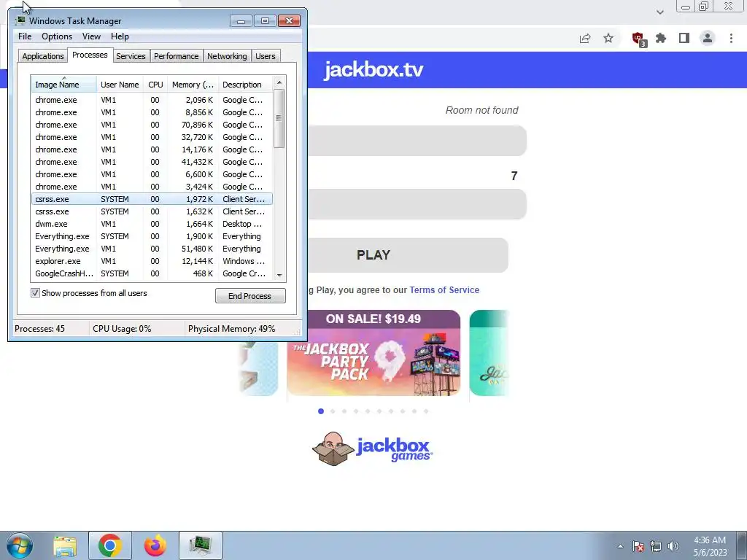Switch to the Services tab
The height and width of the screenshot is (560, 747).
[x=131, y=55]
